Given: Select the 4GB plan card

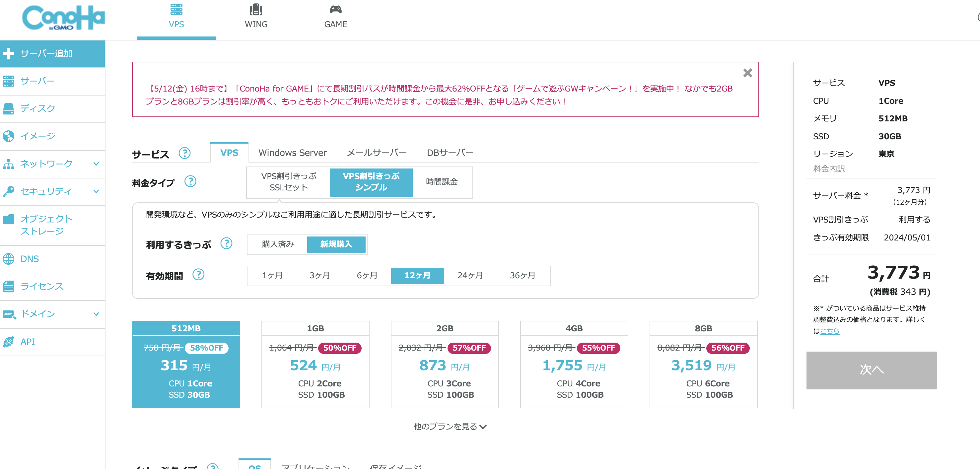Looking at the screenshot, I should click(x=574, y=364).
